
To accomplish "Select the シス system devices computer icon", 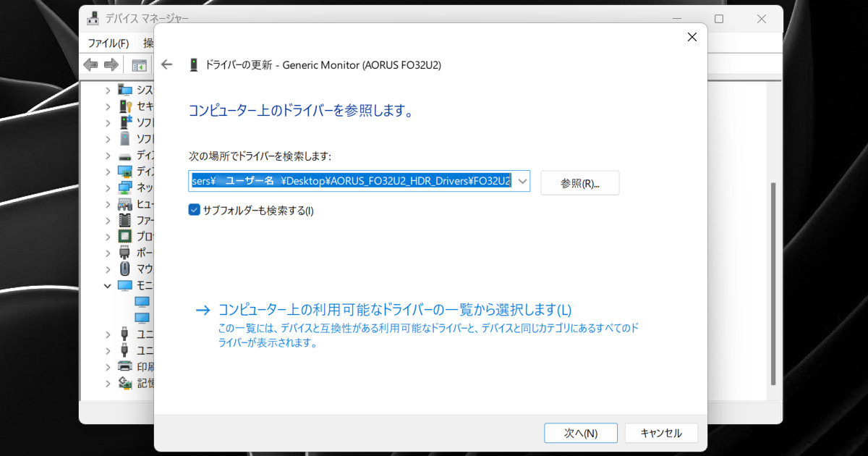I will (125, 90).
